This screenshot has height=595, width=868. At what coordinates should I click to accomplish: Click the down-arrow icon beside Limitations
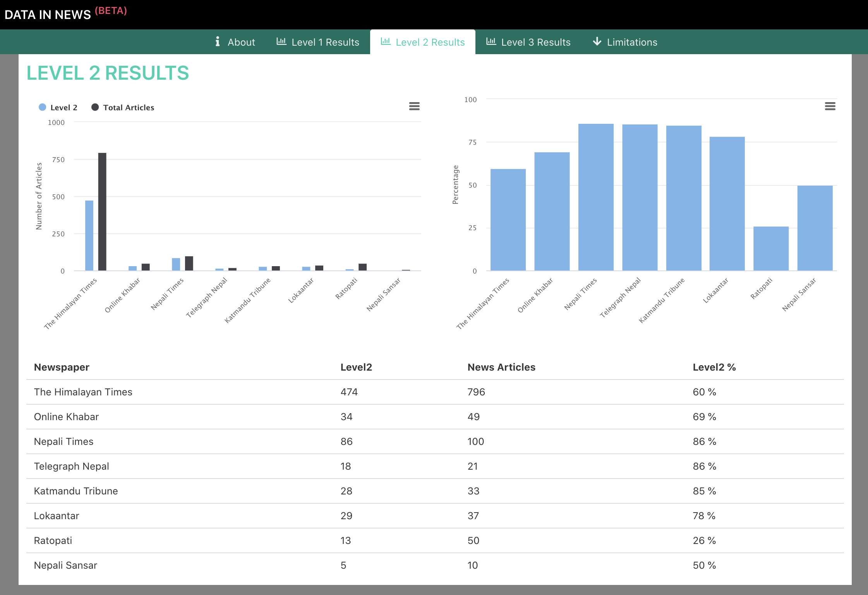pyautogui.click(x=597, y=41)
